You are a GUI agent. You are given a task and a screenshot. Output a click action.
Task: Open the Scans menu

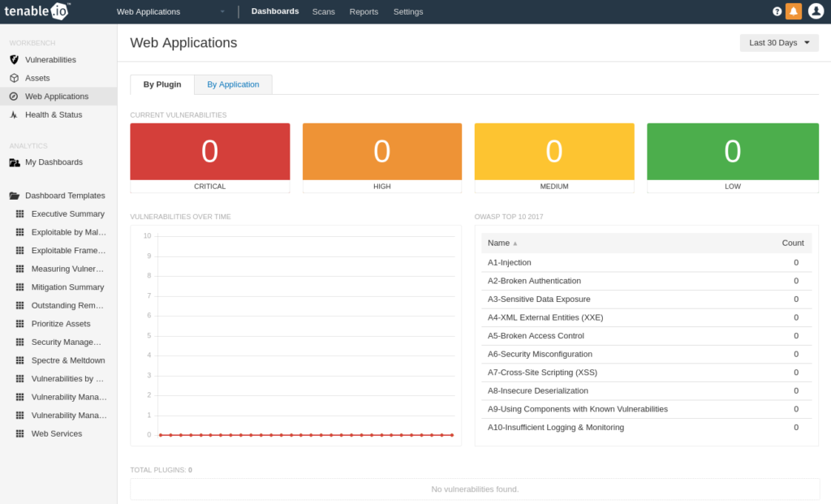323,11
